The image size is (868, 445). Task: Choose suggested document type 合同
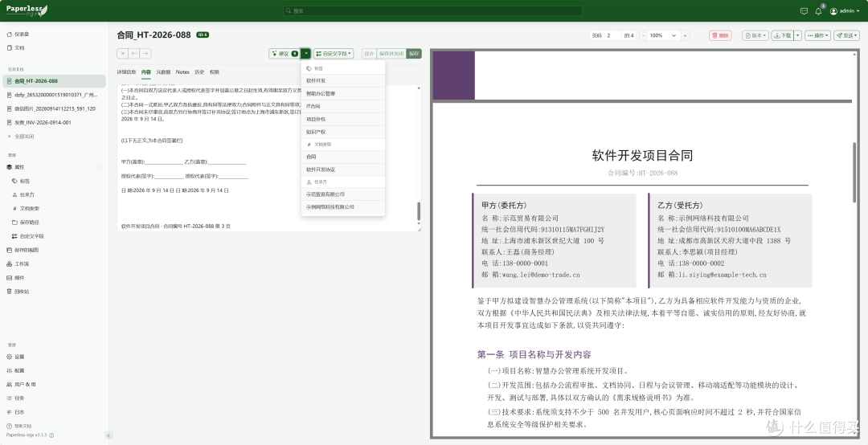pyautogui.click(x=343, y=157)
